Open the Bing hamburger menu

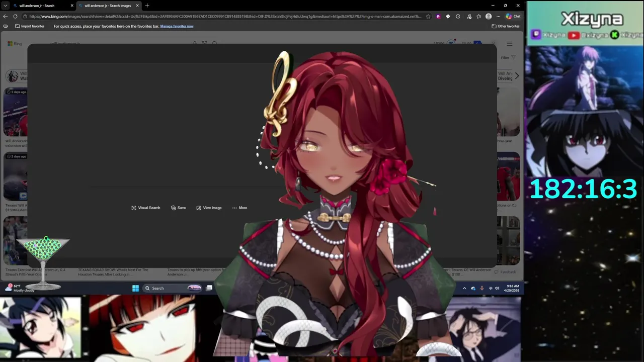(510, 44)
